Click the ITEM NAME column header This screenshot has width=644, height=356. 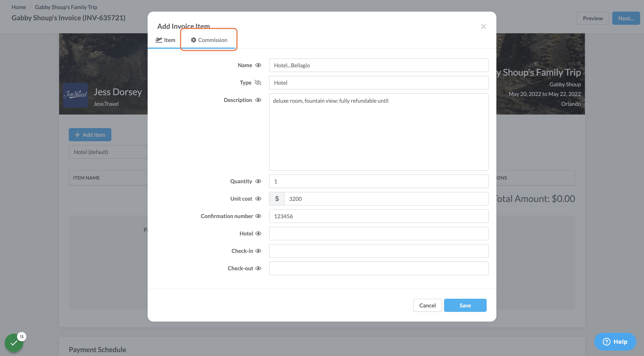[x=86, y=178]
